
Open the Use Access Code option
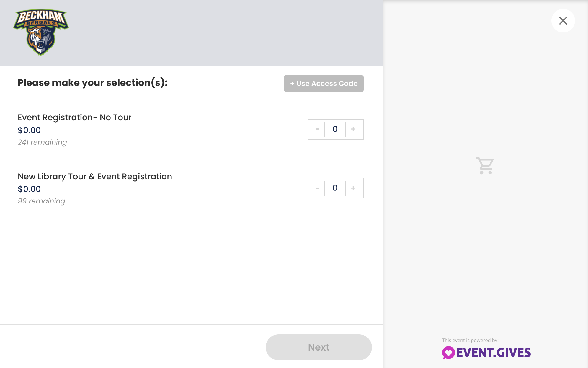tap(324, 84)
